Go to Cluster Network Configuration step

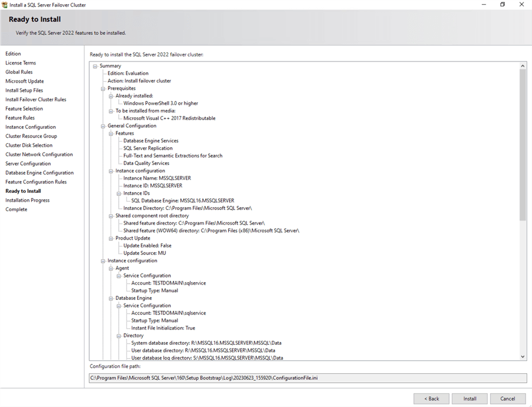click(x=39, y=154)
